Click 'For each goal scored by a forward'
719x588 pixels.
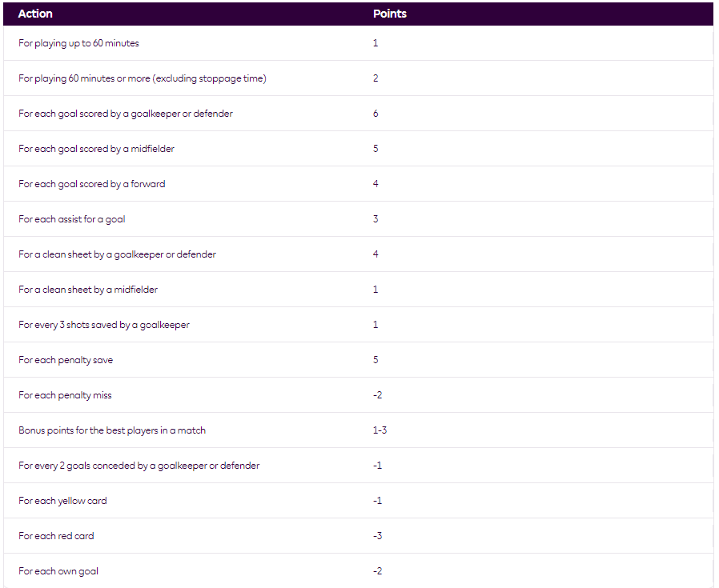[x=91, y=184]
